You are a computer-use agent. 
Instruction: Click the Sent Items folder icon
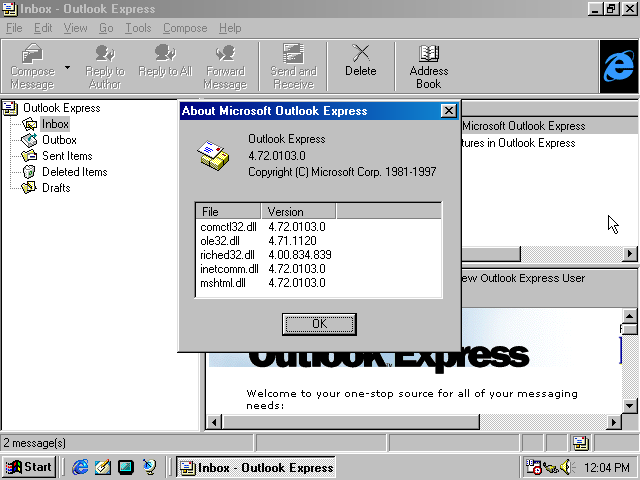click(x=29, y=156)
